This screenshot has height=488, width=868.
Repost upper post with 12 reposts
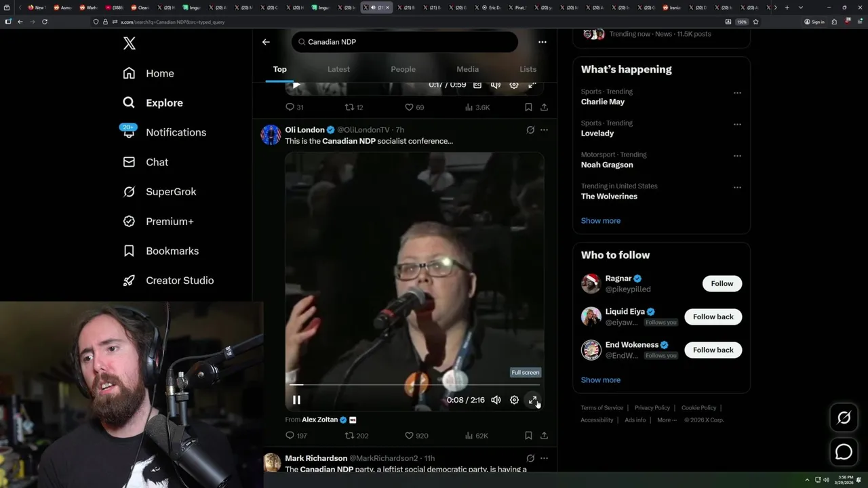pyautogui.click(x=354, y=107)
